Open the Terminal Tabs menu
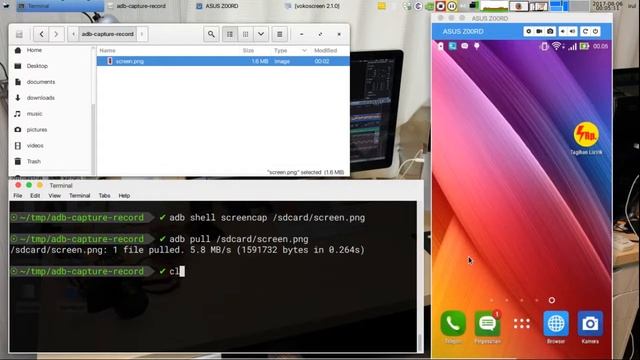 coord(104,196)
